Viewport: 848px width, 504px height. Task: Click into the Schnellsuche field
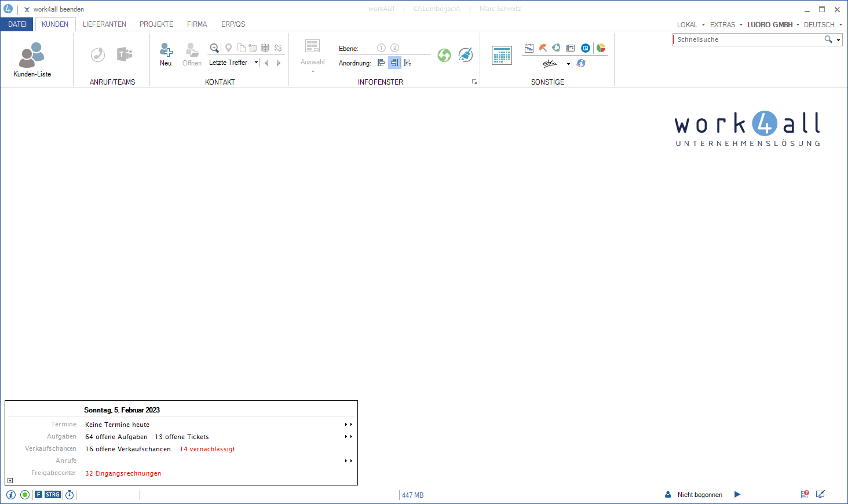[747, 39]
